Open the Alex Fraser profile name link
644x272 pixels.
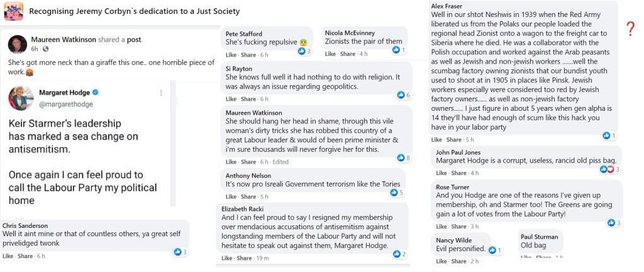[447, 6]
